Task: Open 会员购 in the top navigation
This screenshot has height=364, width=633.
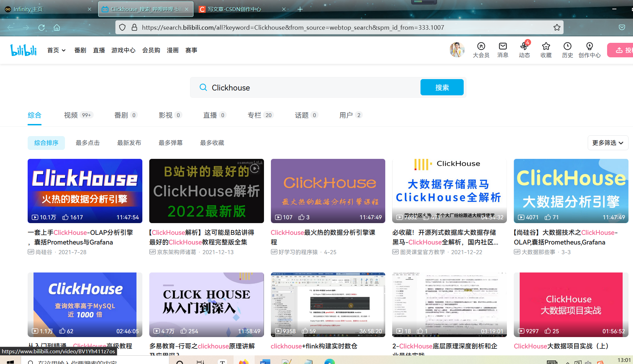Action: (151, 50)
